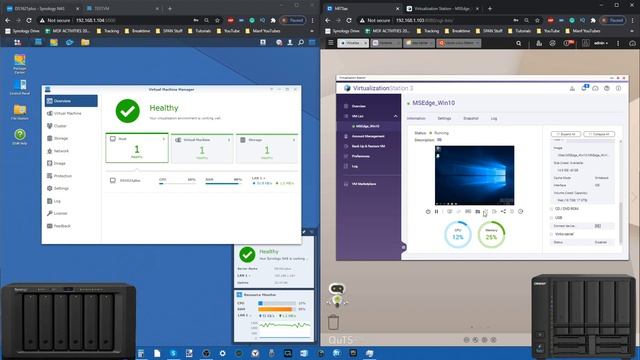Collapse the VM List section
This screenshot has height=360, width=640.
tap(395, 116)
